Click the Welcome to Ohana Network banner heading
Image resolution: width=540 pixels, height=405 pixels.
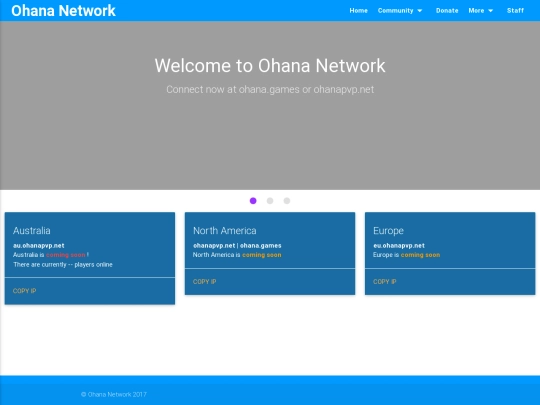pyautogui.click(x=270, y=65)
